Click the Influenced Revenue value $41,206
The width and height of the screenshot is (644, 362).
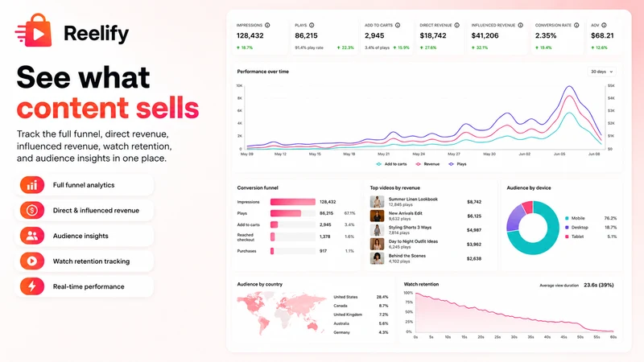485,35
